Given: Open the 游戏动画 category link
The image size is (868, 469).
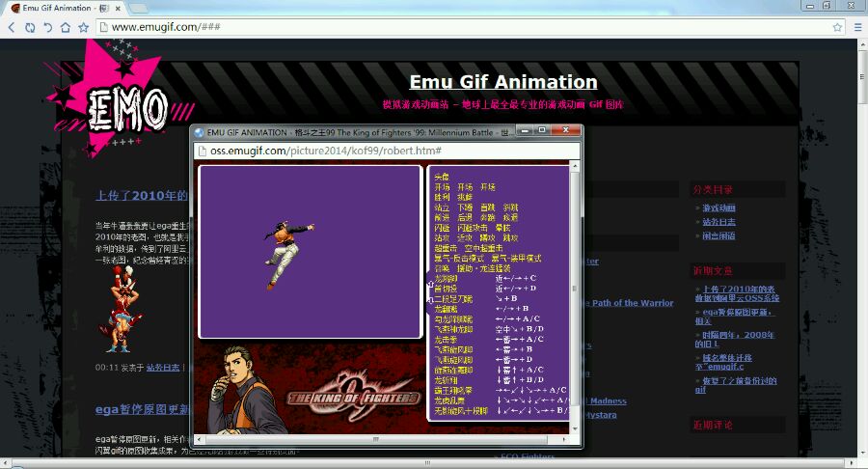Looking at the screenshot, I should 719,208.
